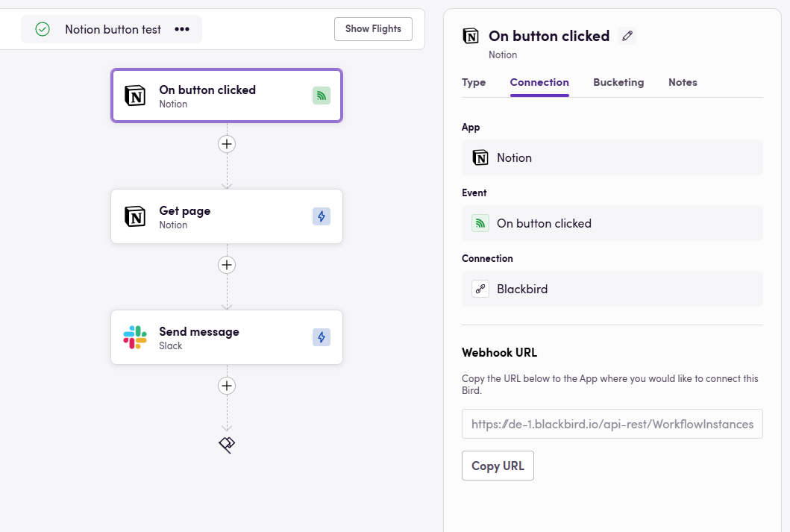This screenshot has width=790, height=532.
Task: Add a step after Get page
Action: tap(227, 265)
